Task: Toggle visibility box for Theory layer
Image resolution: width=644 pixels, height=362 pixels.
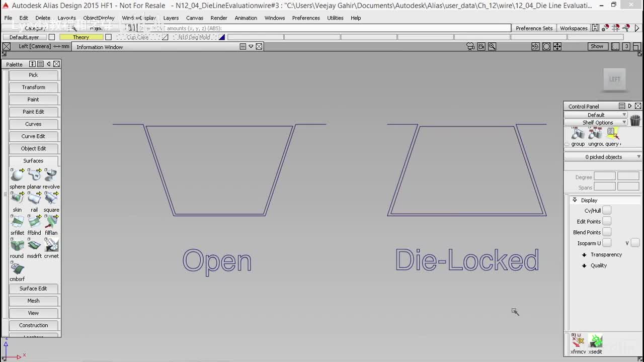Action: [108, 37]
